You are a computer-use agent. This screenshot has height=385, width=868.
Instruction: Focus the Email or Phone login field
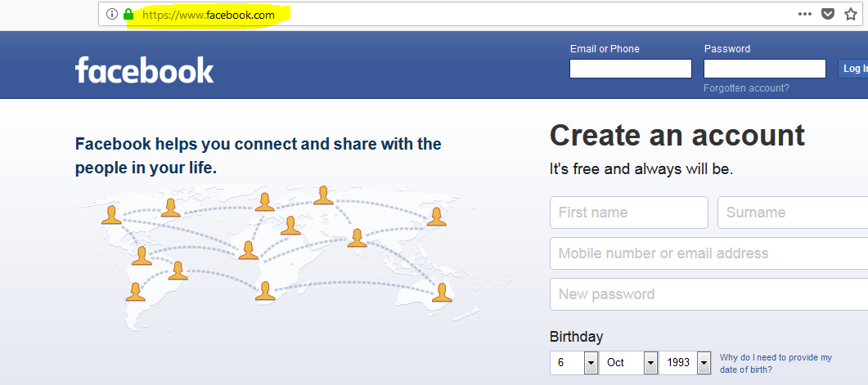(631, 69)
